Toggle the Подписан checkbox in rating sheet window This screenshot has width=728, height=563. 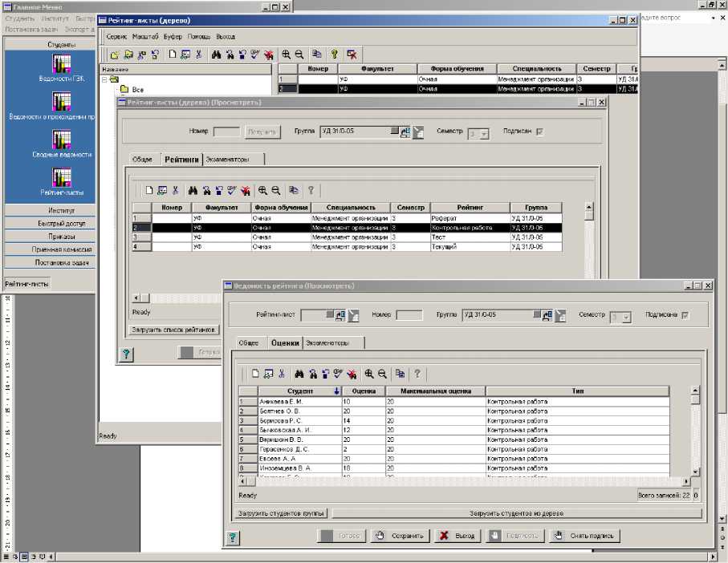[x=539, y=132]
